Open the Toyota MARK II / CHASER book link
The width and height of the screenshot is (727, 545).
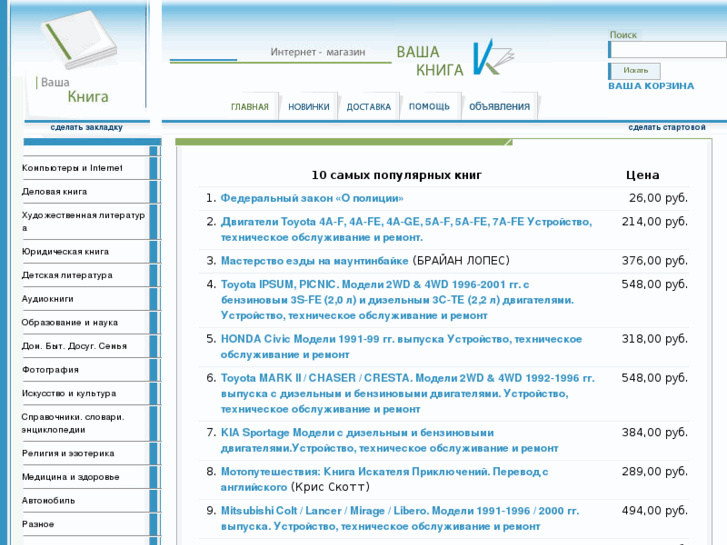click(408, 393)
